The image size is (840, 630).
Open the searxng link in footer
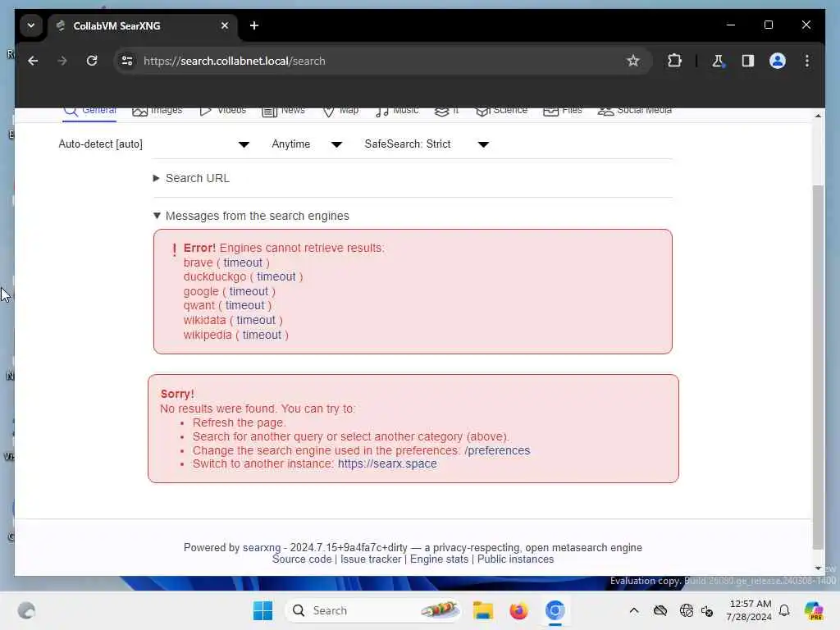[262, 547]
